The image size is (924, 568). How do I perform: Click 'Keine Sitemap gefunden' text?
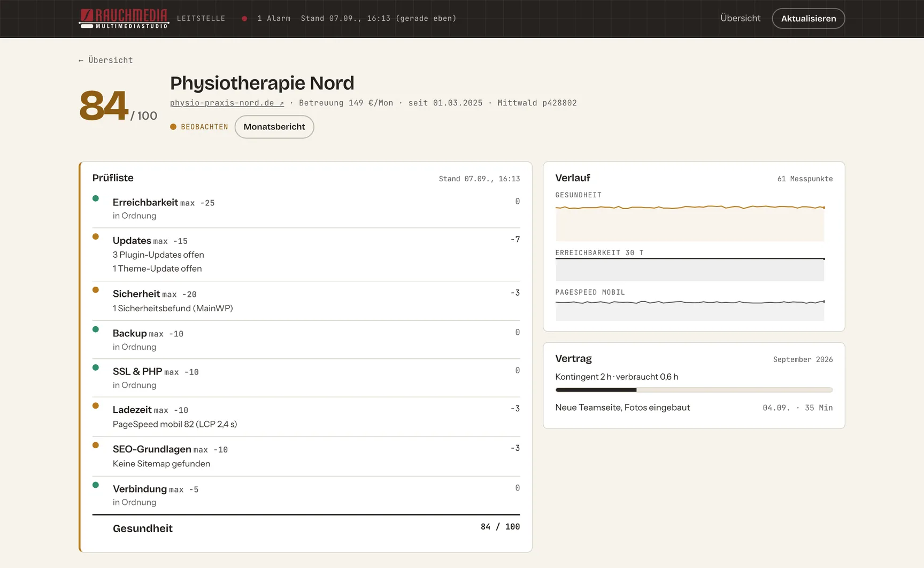(x=161, y=464)
